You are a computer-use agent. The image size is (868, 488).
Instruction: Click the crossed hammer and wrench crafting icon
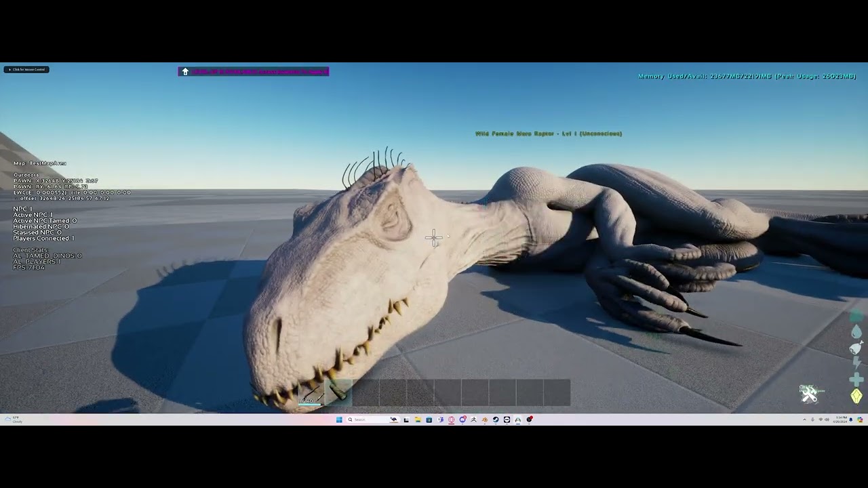point(808,394)
